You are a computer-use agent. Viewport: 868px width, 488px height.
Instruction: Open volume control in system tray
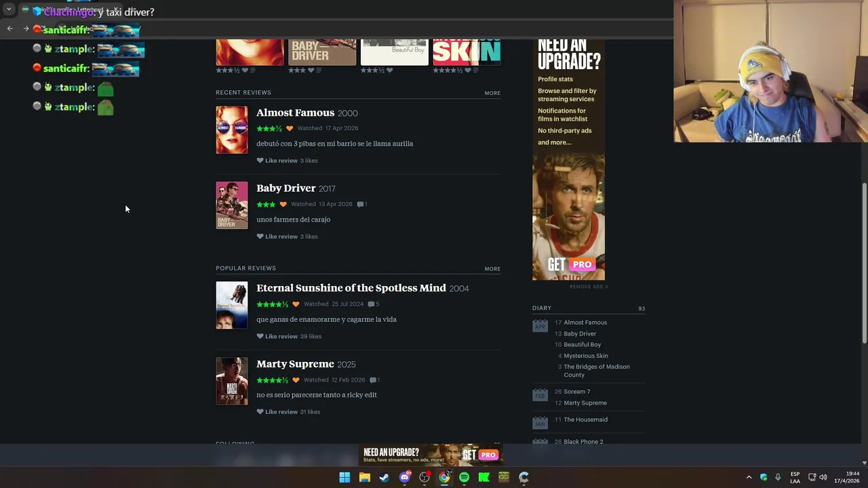point(823,477)
